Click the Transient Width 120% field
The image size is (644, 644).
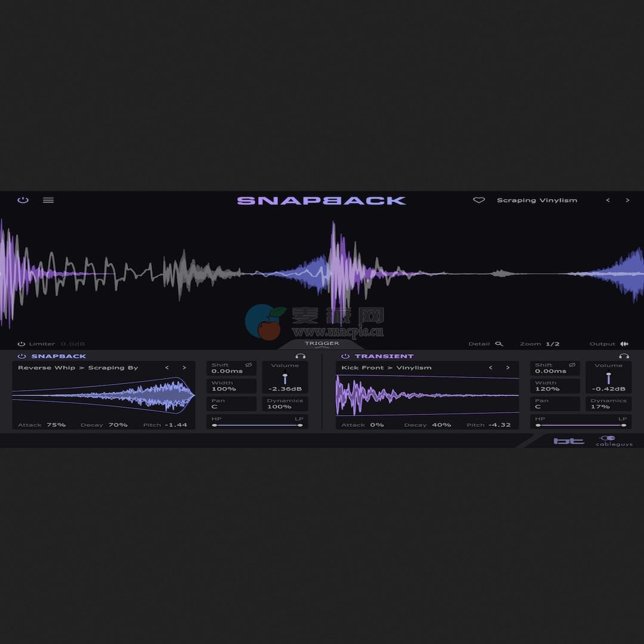click(555, 386)
